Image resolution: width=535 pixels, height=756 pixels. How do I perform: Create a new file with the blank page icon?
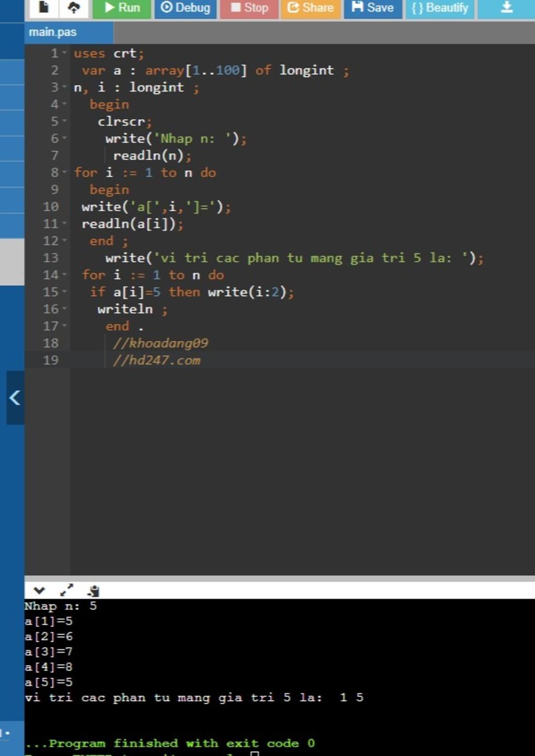coord(44,7)
